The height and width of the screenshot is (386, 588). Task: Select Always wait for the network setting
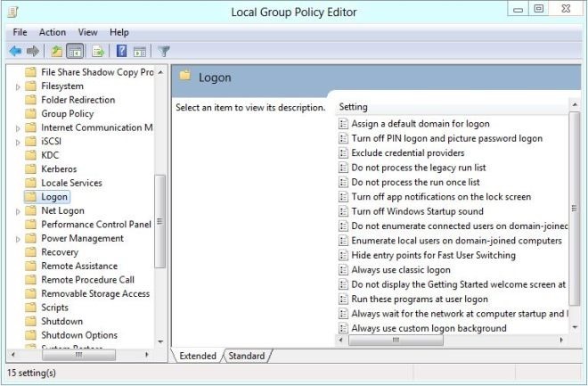[x=460, y=314]
